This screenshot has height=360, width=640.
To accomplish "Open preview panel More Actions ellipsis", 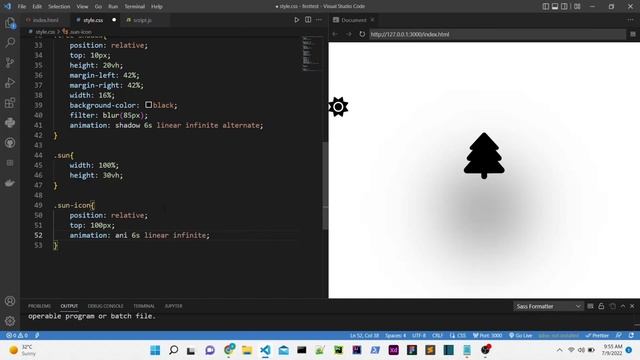I will (631, 20).
